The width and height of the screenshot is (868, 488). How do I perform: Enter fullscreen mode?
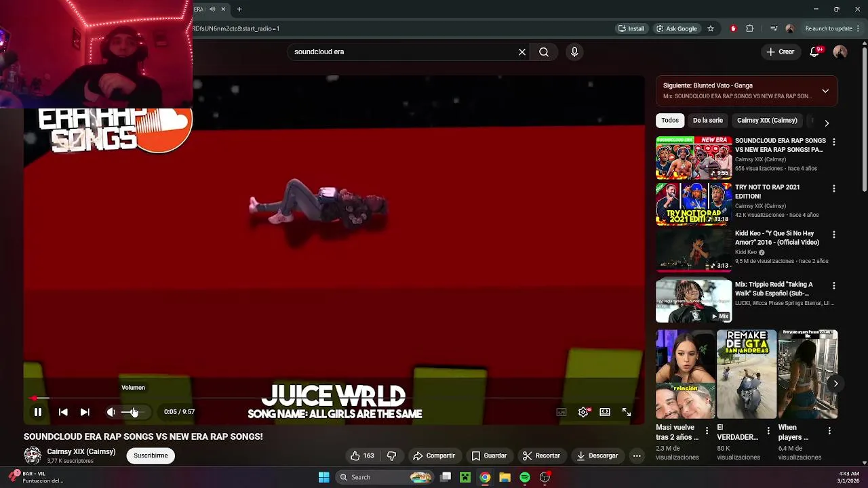coord(627,412)
